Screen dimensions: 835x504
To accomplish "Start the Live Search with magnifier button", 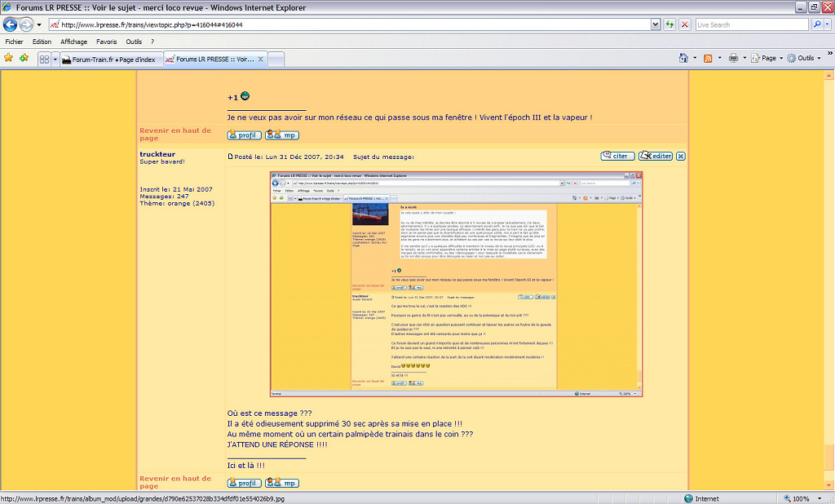I will coord(817,24).
